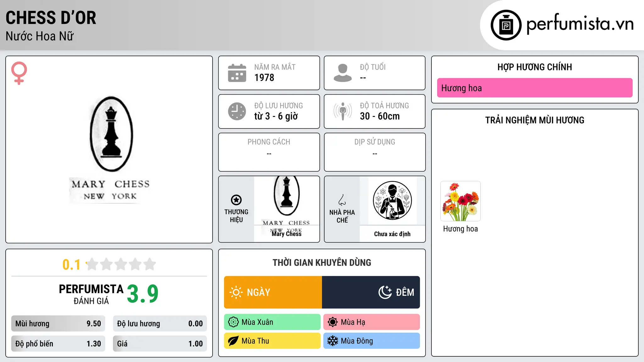Click the large Mary Chess New York product image

pyautogui.click(x=110, y=150)
